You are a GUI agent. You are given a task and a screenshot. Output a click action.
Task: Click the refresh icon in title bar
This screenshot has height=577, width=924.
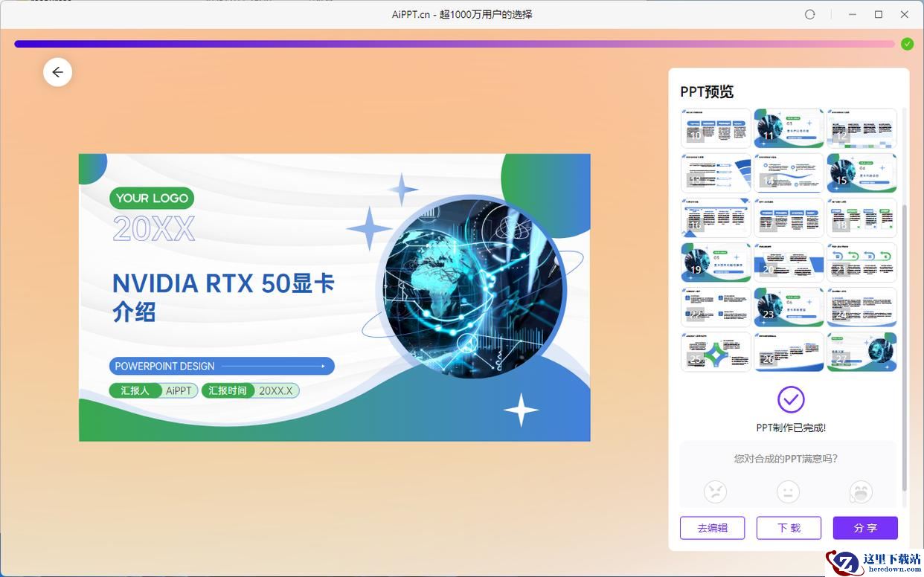[x=810, y=14]
